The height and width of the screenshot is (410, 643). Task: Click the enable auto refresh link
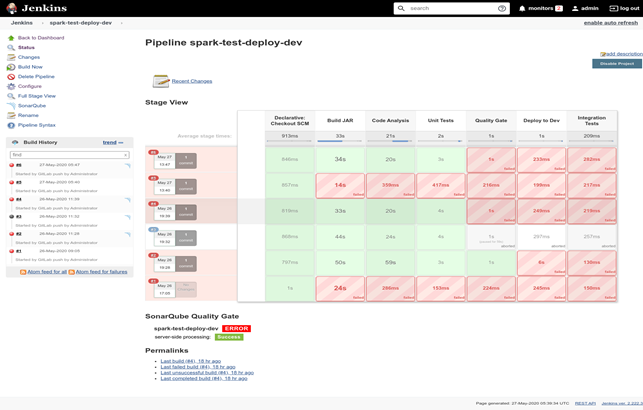pyautogui.click(x=611, y=23)
